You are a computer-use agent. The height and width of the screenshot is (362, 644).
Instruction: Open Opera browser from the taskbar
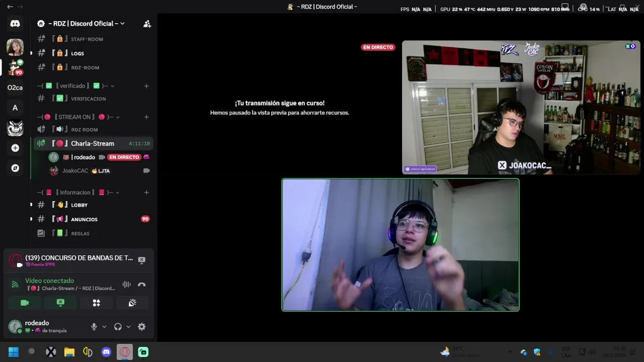click(x=125, y=352)
